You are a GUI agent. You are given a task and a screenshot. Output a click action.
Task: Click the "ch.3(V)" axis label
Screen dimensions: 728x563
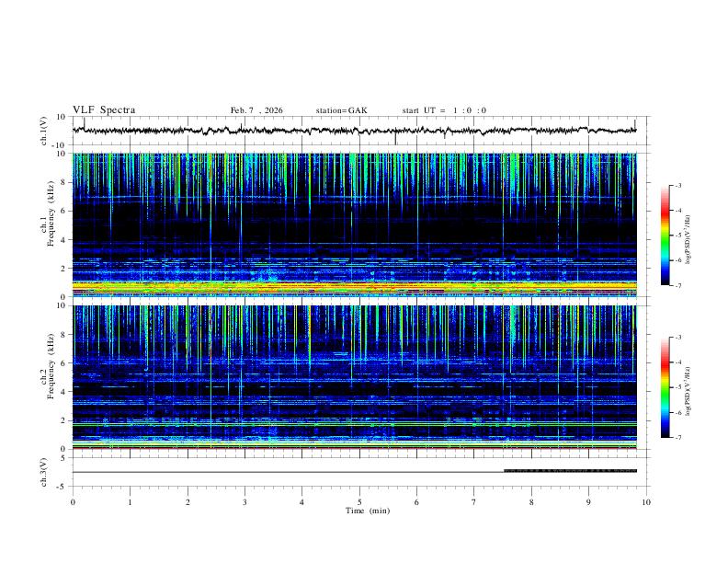[x=44, y=473]
